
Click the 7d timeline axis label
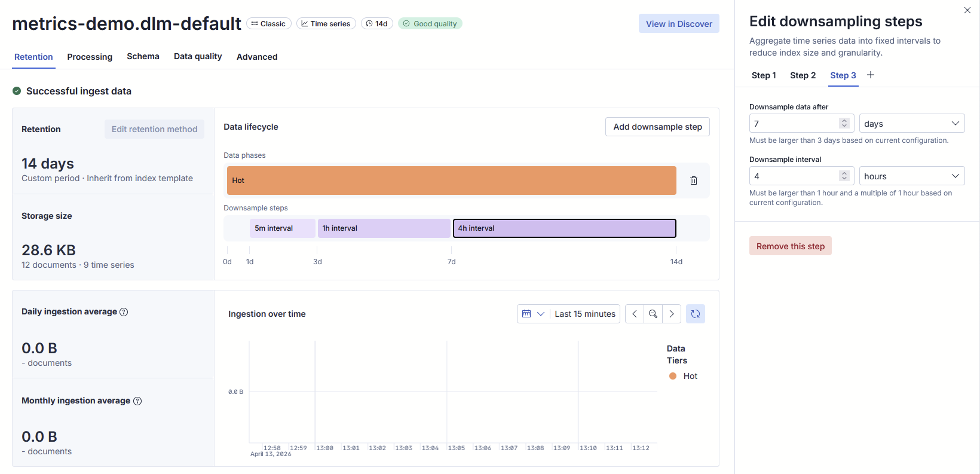pyautogui.click(x=452, y=262)
